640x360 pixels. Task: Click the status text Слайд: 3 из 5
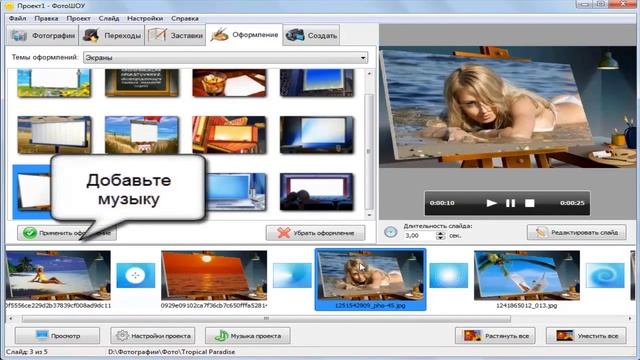(x=27, y=351)
